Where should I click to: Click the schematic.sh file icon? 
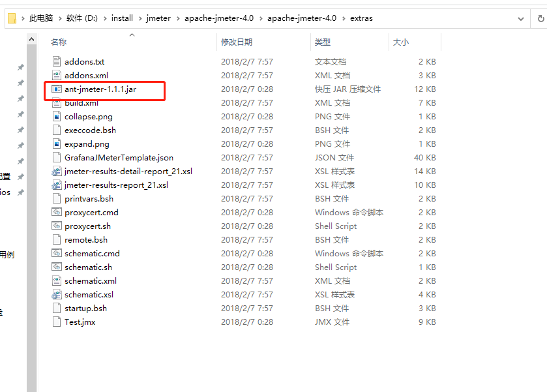57,267
